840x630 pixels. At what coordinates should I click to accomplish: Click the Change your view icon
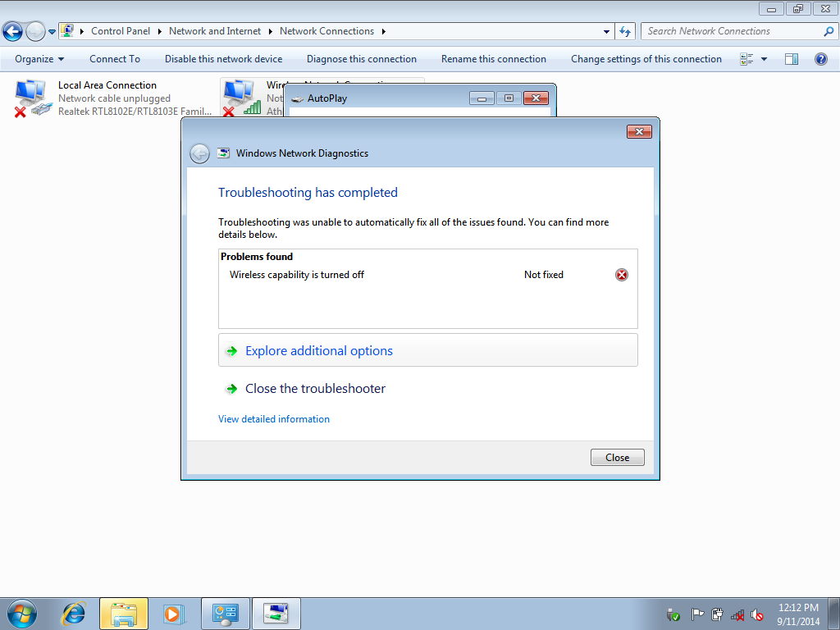coord(746,59)
